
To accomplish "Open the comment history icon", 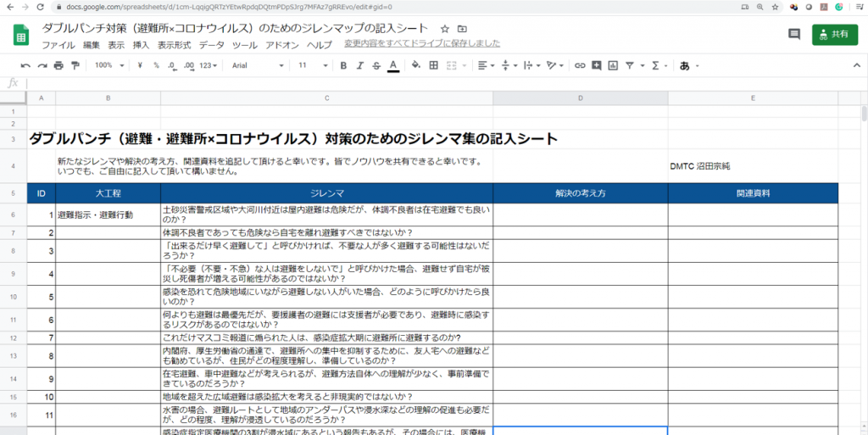I will [794, 35].
